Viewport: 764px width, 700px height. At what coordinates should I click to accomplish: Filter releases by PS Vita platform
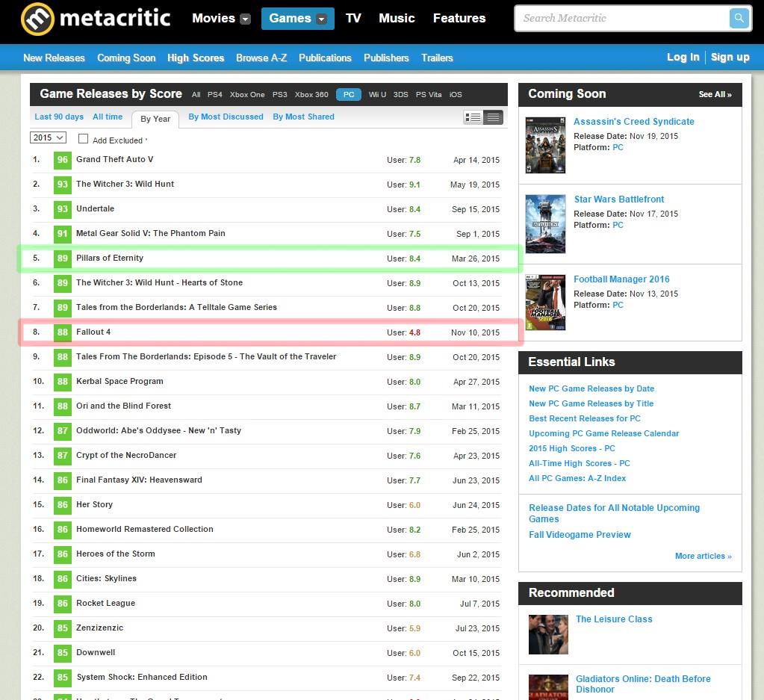[429, 95]
